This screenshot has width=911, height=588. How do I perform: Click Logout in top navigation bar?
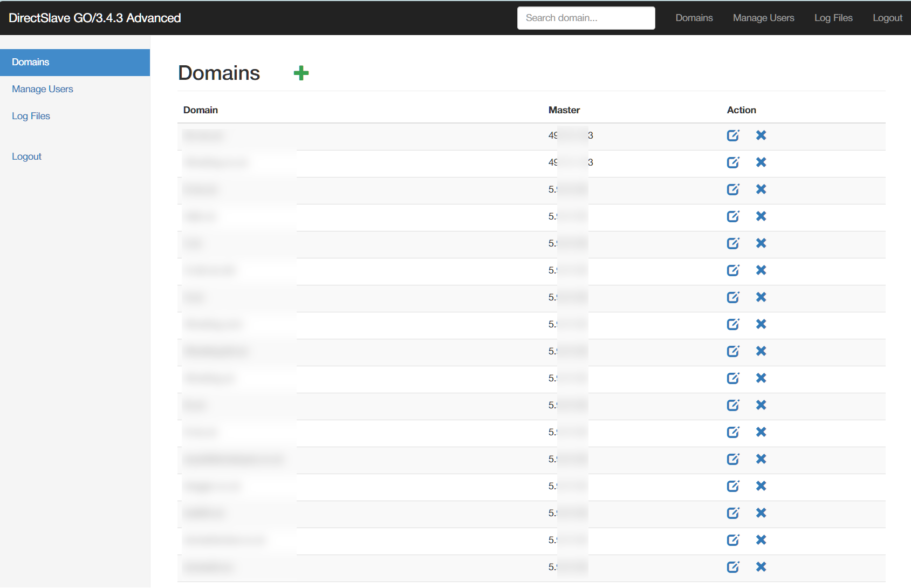click(x=887, y=18)
